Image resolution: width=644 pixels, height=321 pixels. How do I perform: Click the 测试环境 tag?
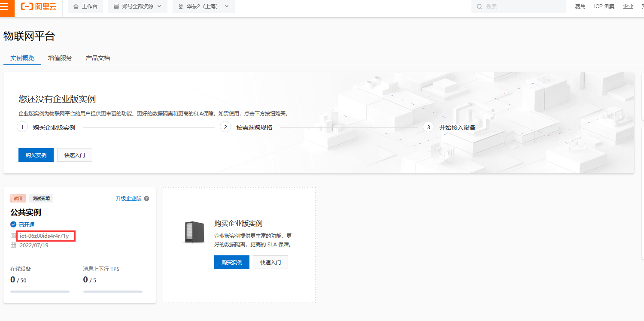(41, 199)
